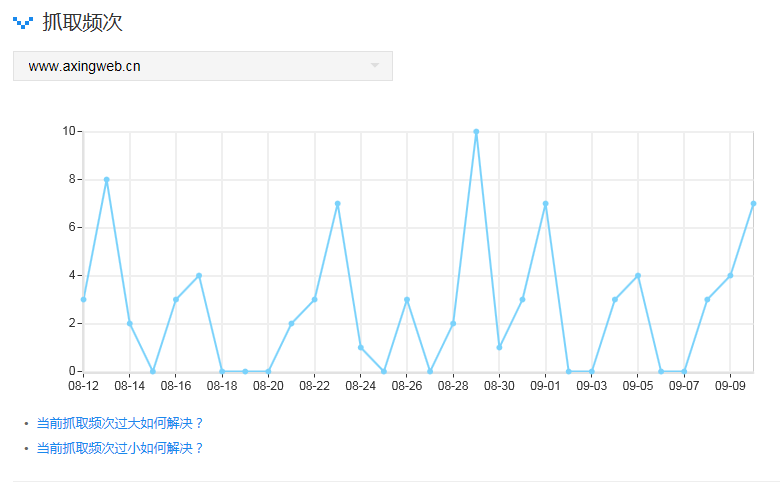Image resolution: width=780 pixels, height=494 pixels.
Task: Click the y-axis label 4
Action: click(x=72, y=275)
